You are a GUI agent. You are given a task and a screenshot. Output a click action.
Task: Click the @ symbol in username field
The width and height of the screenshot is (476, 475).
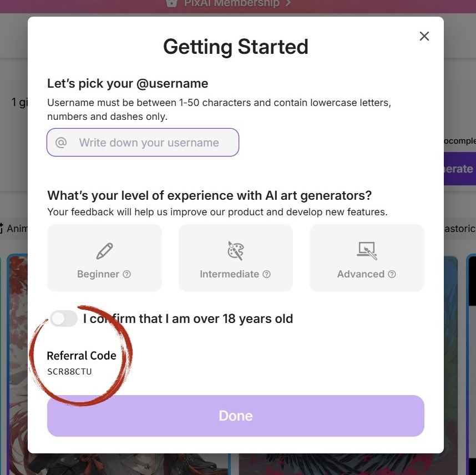(x=61, y=143)
